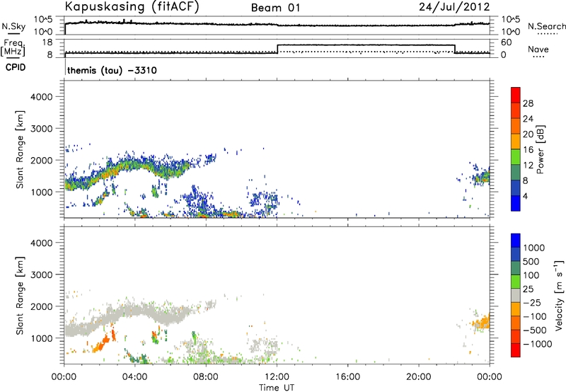Image resolution: width=566 pixels, height=392 pixels.
Task: Pick the -25 to -100 yellow-orange velocity swatch
Action: point(516,309)
